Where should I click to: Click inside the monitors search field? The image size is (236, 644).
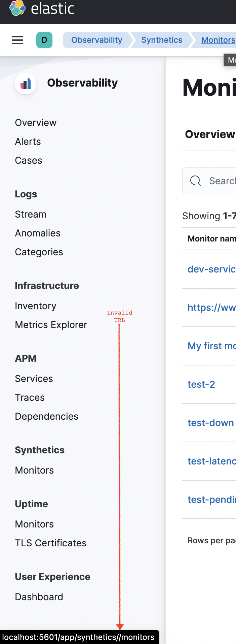(219, 181)
